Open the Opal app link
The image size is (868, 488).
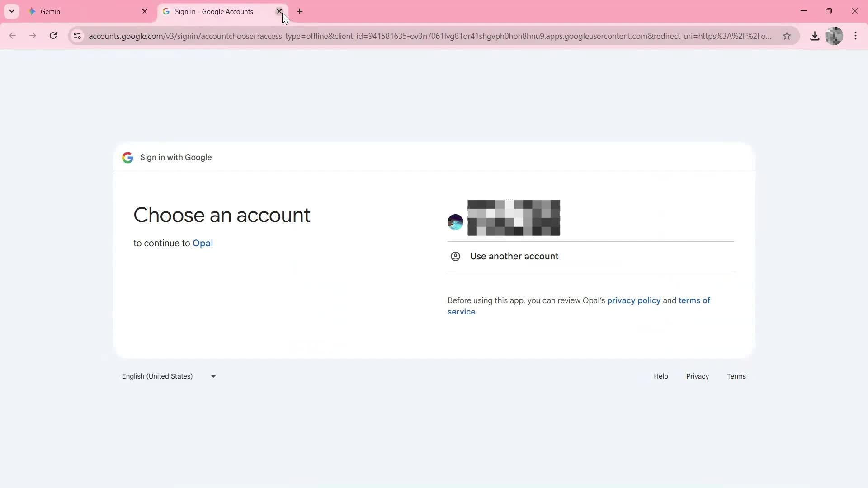point(203,243)
